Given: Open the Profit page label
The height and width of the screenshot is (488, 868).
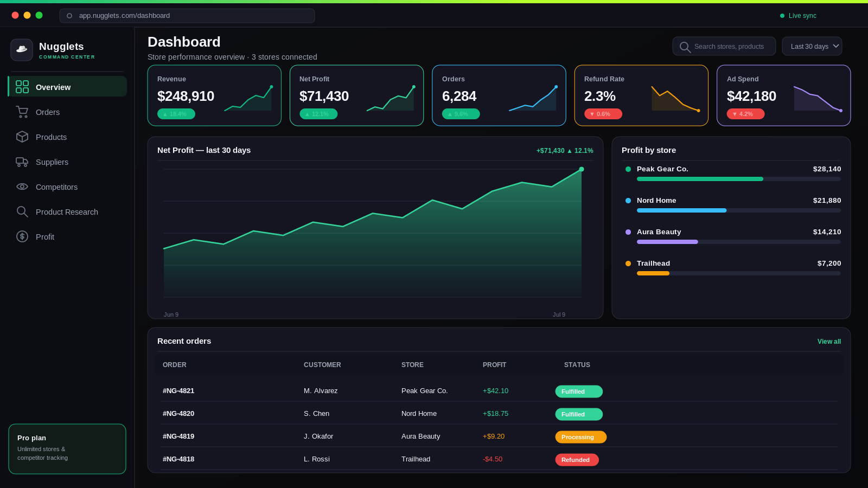Looking at the screenshot, I should [x=45, y=237].
